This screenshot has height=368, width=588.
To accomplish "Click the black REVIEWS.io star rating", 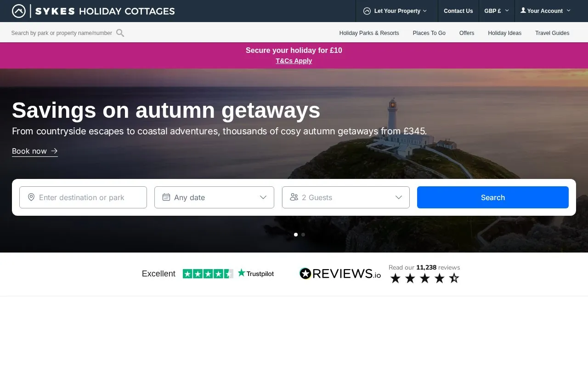I will pyautogui.click(x=424, y=278).
